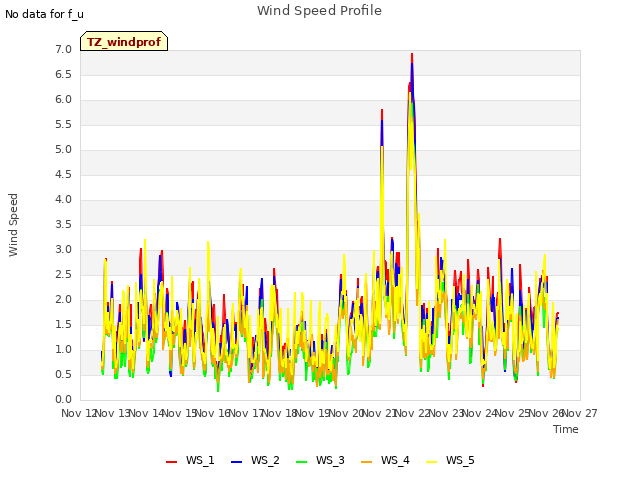Click the second-tallest peak near 5.8
This screenshot has width=640, height=480.
[382, 111]
